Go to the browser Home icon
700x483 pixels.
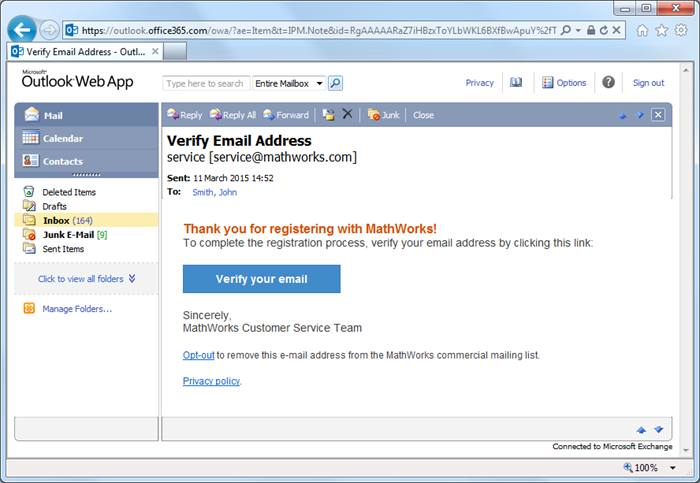642,31
